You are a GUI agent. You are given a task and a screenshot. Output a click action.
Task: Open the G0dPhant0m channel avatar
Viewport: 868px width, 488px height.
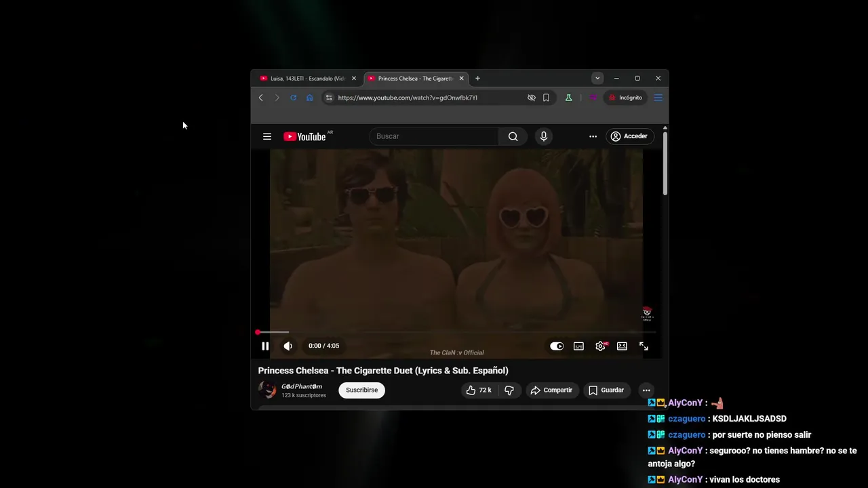tap(267, 390)
